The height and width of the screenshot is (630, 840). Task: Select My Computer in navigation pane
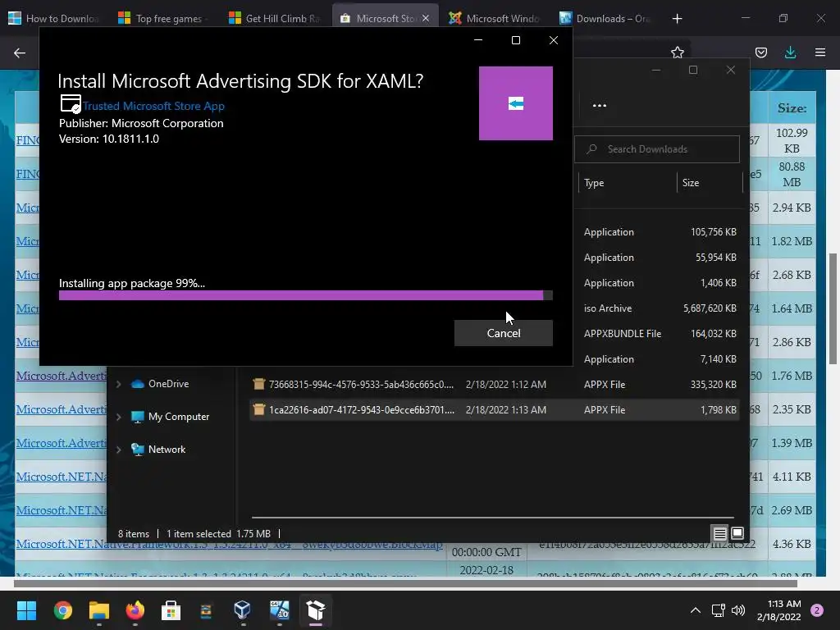point(178,417)
